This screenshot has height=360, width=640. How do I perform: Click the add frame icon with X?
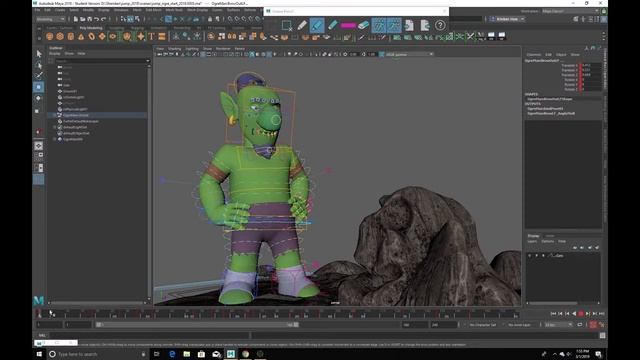pyautogui.click(x=287, y=26)
